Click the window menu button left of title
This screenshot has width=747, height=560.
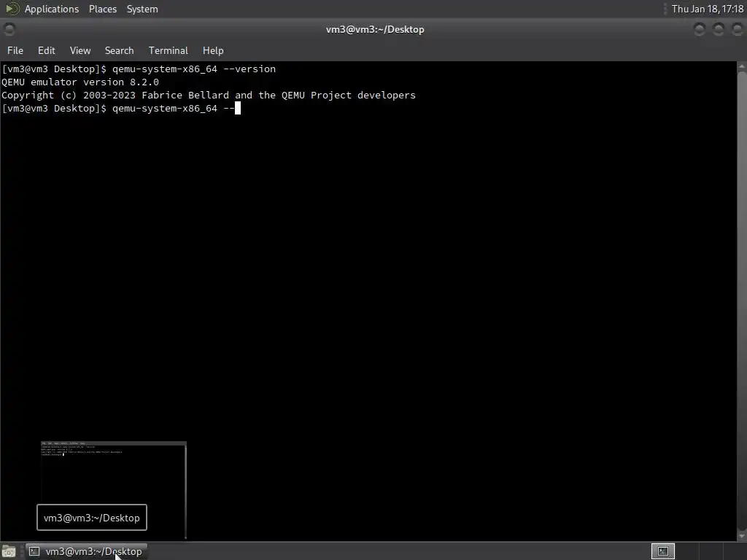pos(9,29)
